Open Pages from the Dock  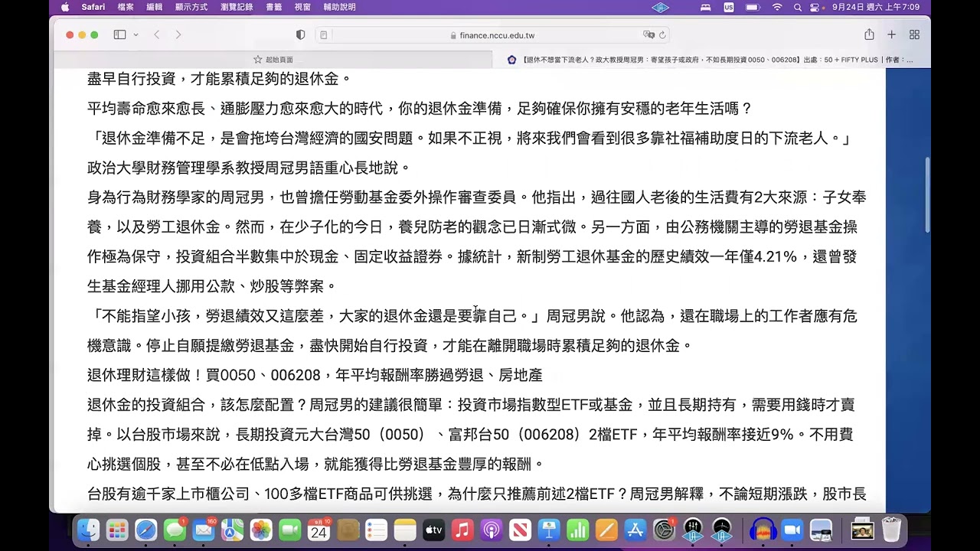pos(606,530)
